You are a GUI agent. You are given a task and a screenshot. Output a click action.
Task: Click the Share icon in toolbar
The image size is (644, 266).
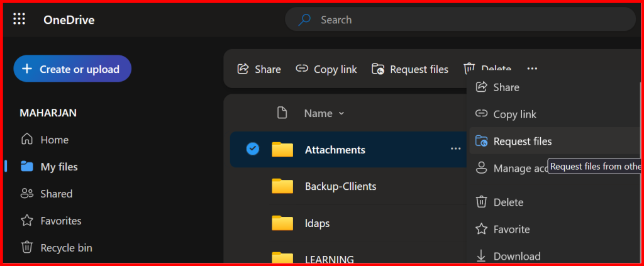click(x=243, y=69)
